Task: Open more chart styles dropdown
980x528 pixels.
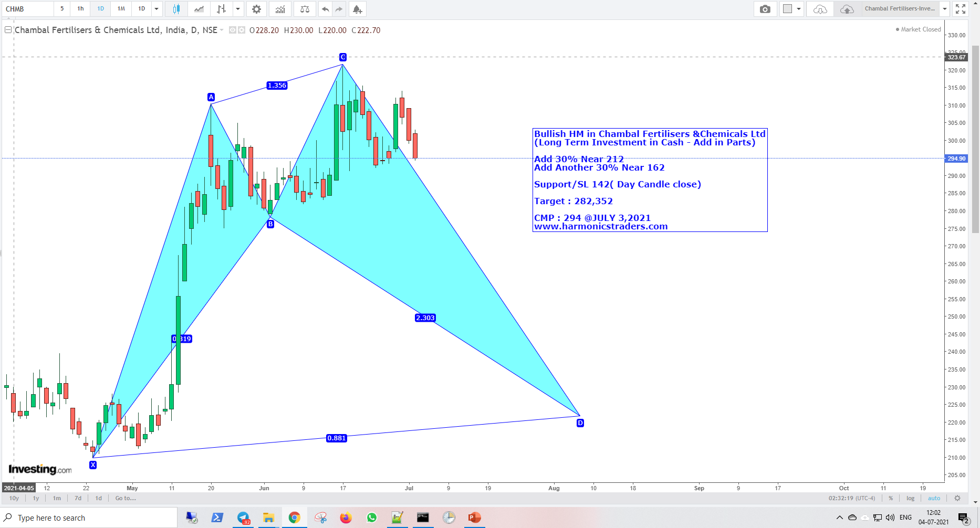Action: tap(238, 9)
